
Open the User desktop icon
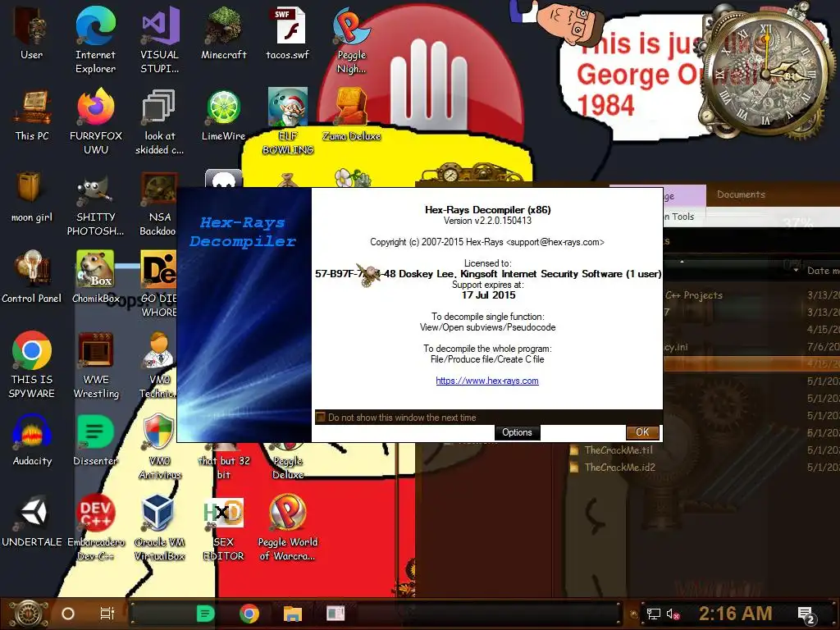pos(32,33)
